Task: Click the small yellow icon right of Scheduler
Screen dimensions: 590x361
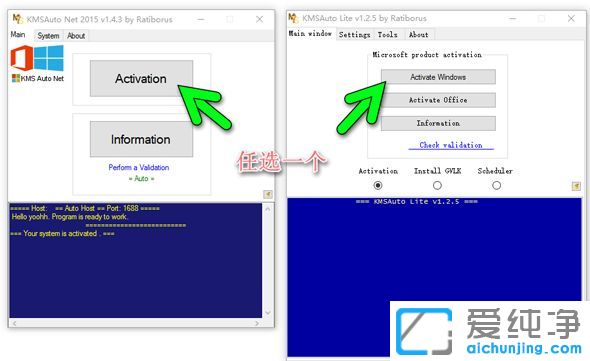Action: click(576, 186)
